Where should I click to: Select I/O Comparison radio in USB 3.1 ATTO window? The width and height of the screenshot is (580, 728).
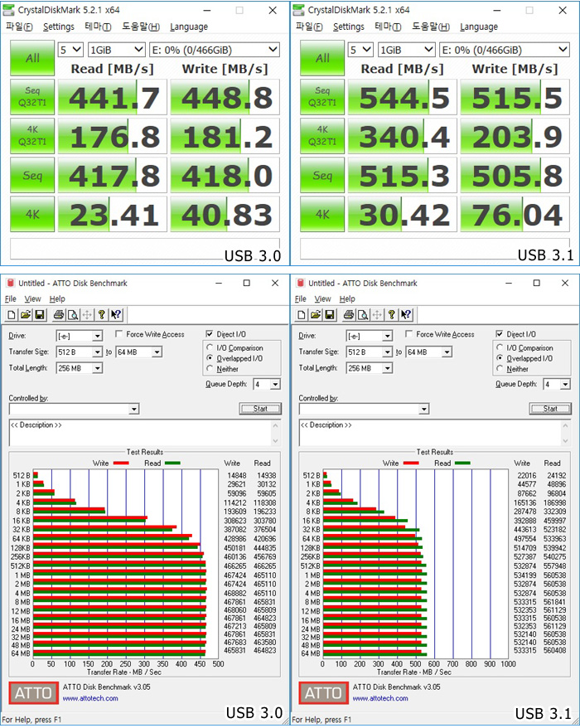point(500,347)
